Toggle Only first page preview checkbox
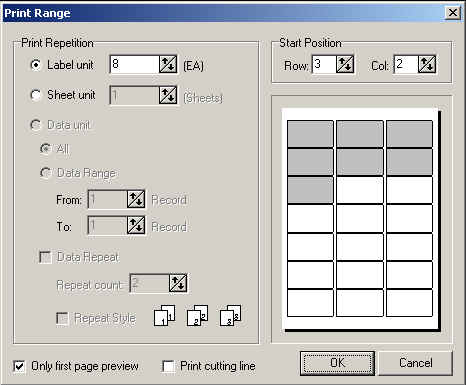The image size is (466, 385). (19, 366)
